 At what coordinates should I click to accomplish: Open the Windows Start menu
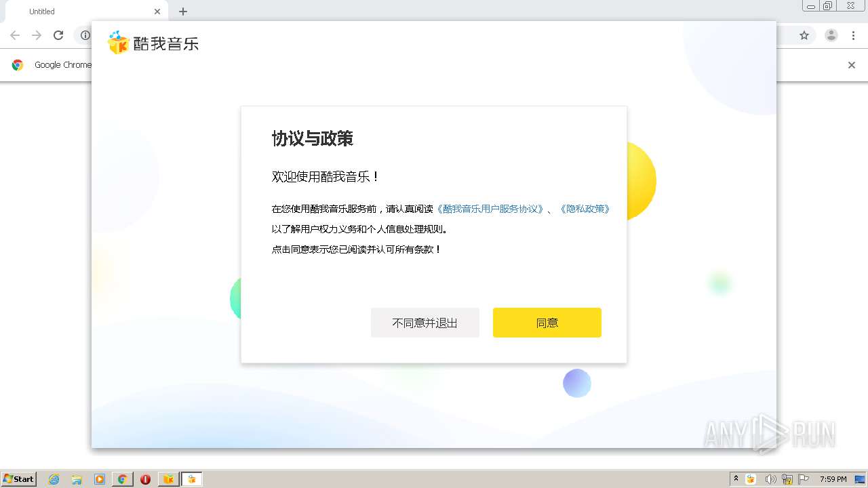pyautogui.click(x=19, y=479)
